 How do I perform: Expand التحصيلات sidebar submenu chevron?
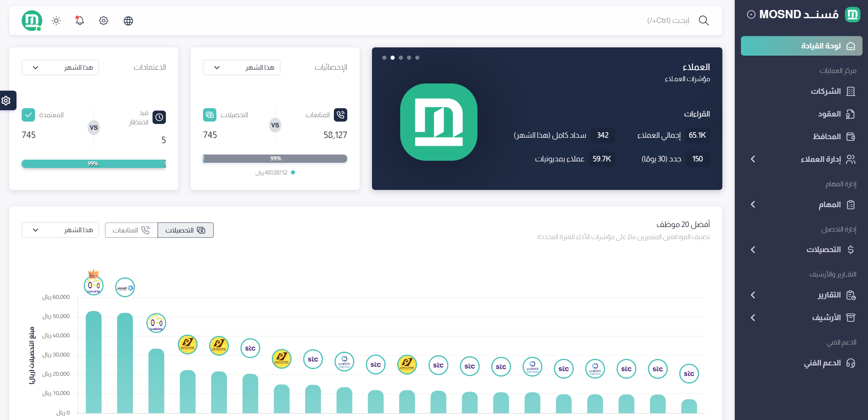click(753, 250)
